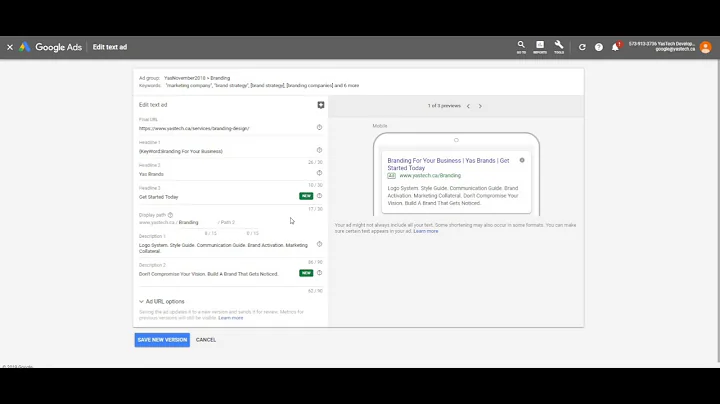This screenshot has height=404, width=720.
Task: Click the page vertical scrollbar
Action: 718,211
